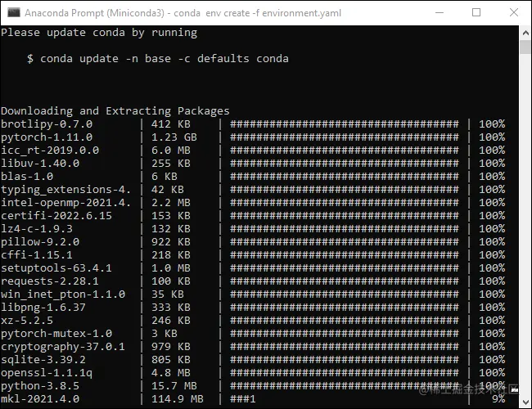Screen dimensions: 532x409
Task: Click the typing_extensions-4. package name
Action: pos(65,190)
